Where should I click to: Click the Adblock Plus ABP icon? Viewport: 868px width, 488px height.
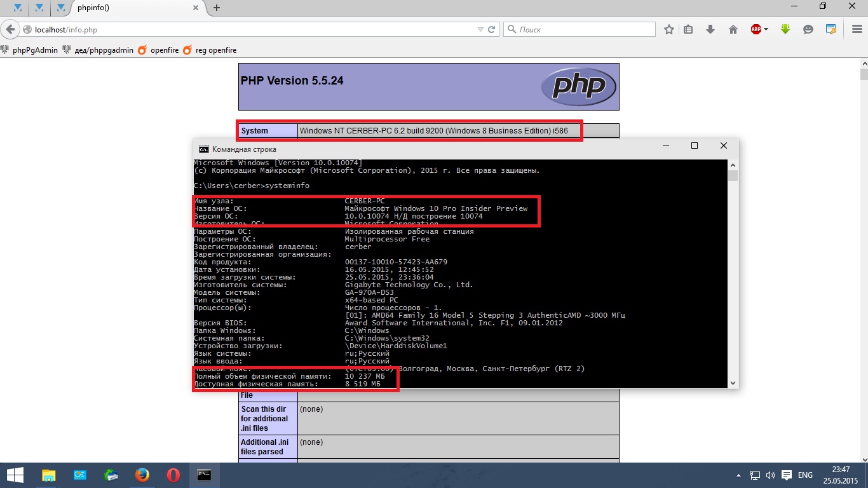point(756,29)
